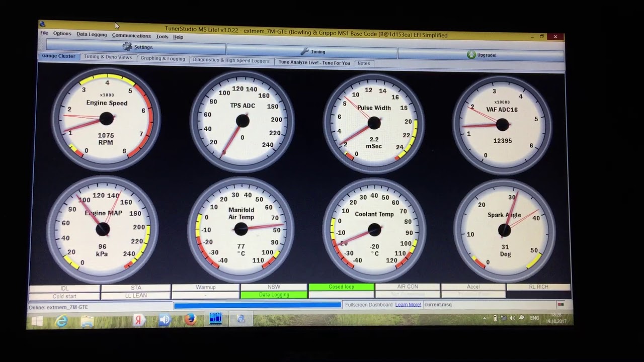Click the volume icon in system tray

[512, 318]
